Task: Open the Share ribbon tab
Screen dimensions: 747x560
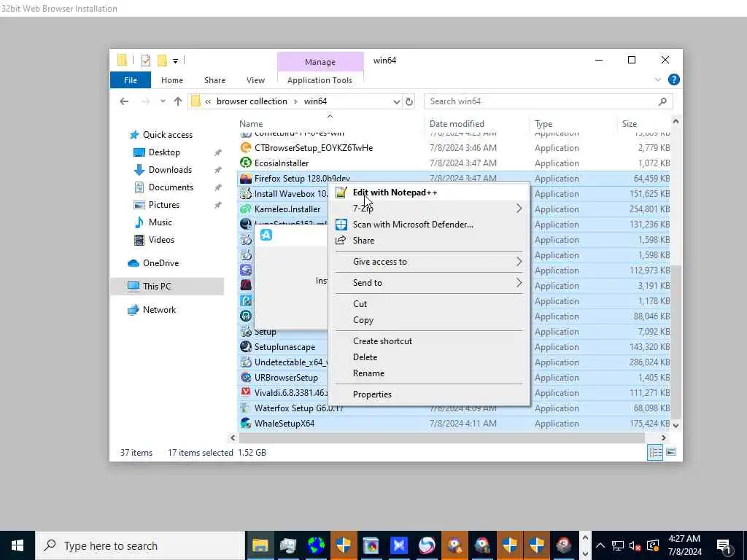Action: click(x=214, y=80)
